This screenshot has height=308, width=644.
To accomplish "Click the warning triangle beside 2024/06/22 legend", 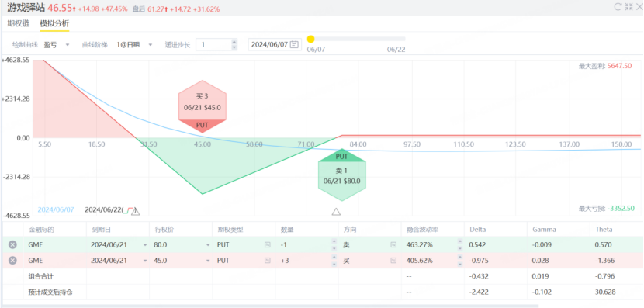I will [136, 212].
